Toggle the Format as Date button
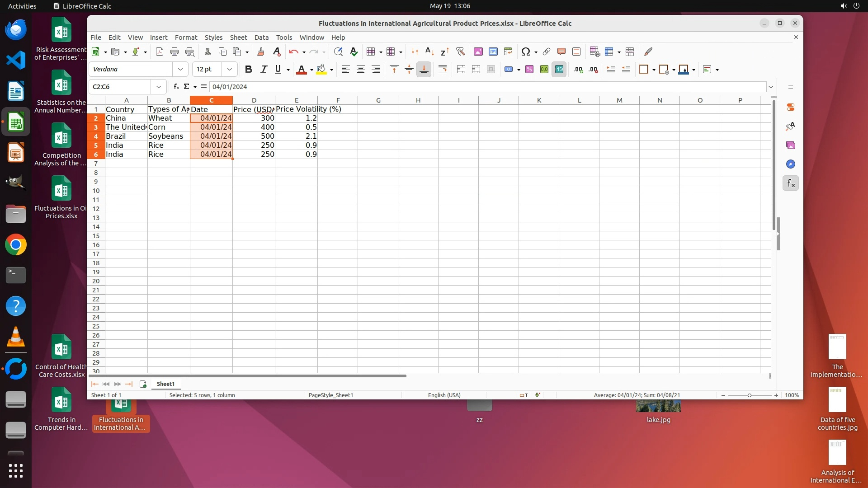Image resolution: width=868 pixels, height=488 pixels. tap(559, 69)
